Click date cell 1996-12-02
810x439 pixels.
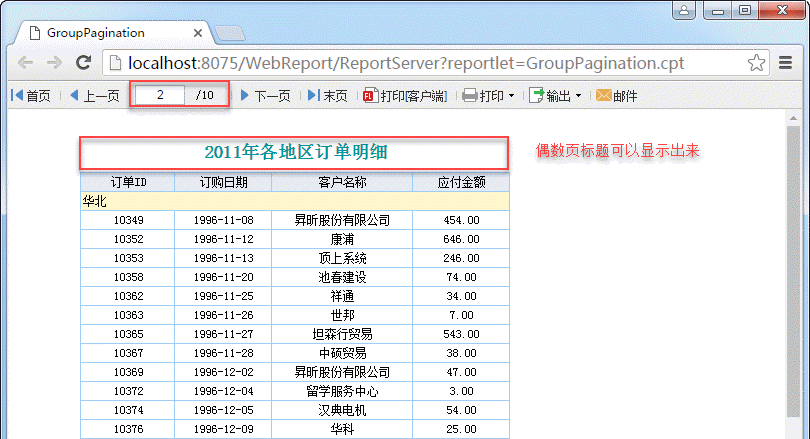tap(223, 372)
